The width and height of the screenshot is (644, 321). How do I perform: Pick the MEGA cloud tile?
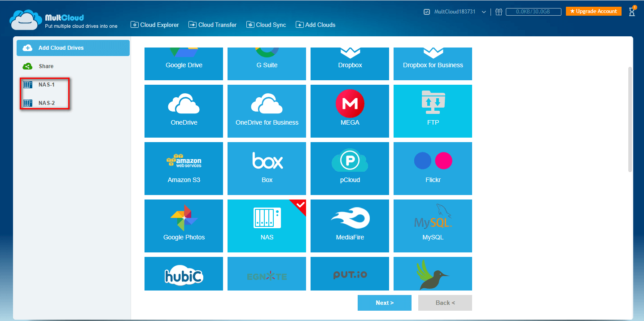[350, 111]
